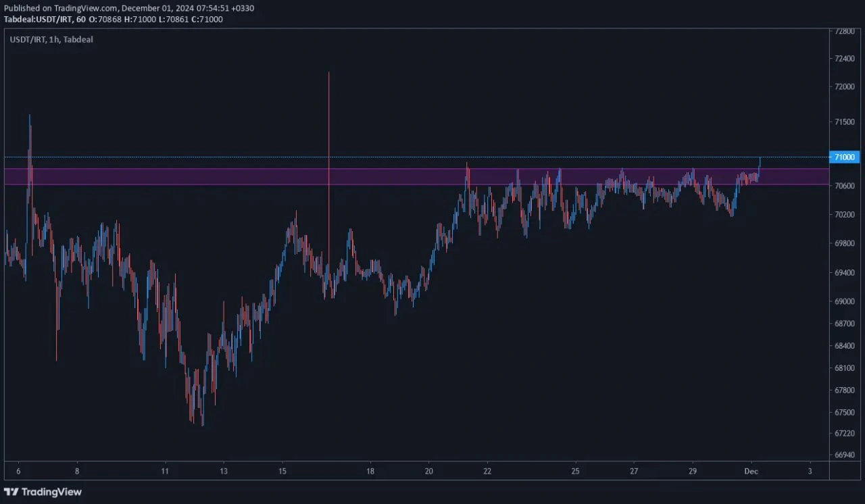Screen dimensions: 865x504
Task: Click the 70600 price axis label
Action: [845, 186]
